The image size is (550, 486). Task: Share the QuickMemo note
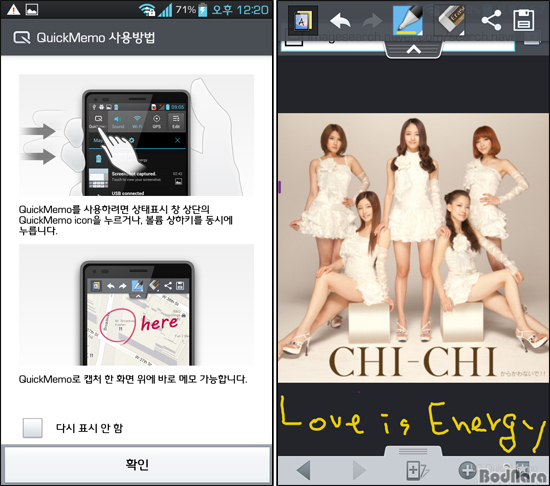[x=491, y=20]
